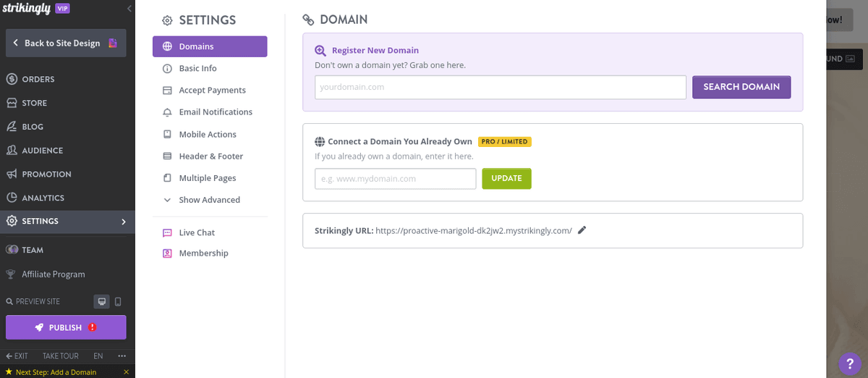Open Accept Payments settings

(x=212, y=90)
